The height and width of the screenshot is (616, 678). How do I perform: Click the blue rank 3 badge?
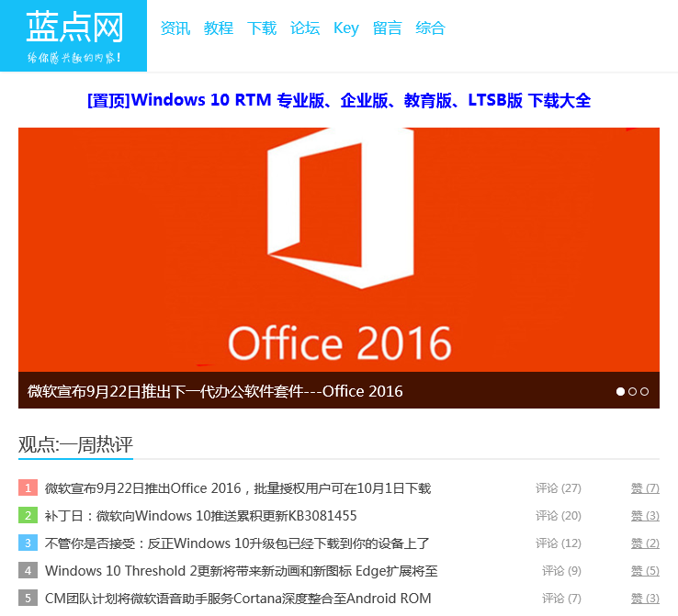[x=28, y=543]
